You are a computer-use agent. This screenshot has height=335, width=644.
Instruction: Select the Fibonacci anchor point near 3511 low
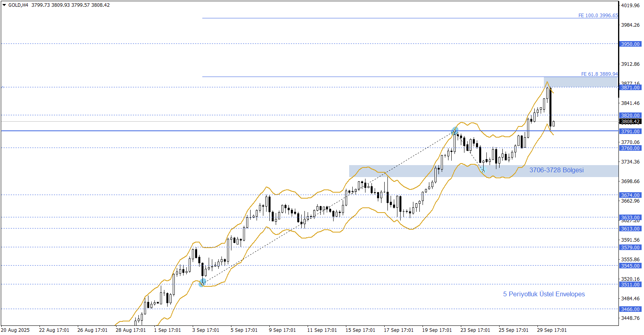click(202, 282)
